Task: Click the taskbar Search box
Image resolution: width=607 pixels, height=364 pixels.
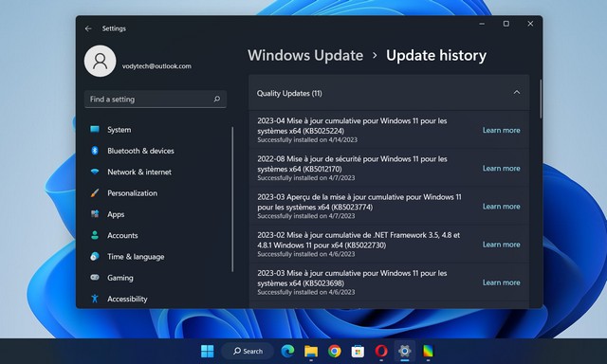Action: click(248, 352)
